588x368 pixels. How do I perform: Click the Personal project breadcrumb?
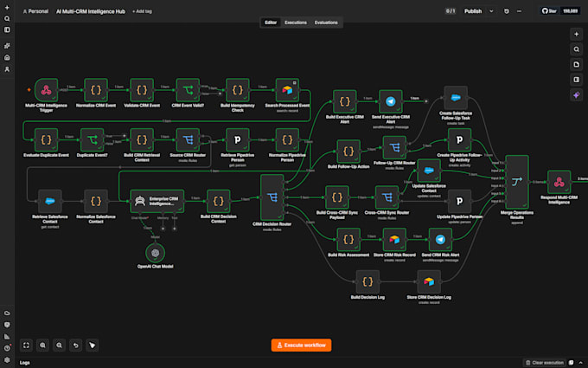[35, 11]
